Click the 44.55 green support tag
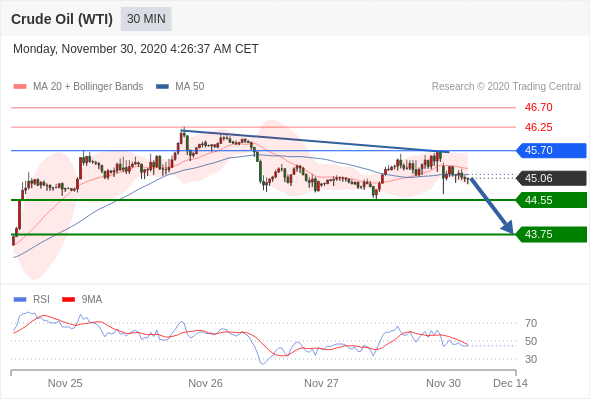590x400 pixels. [x=551, y=200]
